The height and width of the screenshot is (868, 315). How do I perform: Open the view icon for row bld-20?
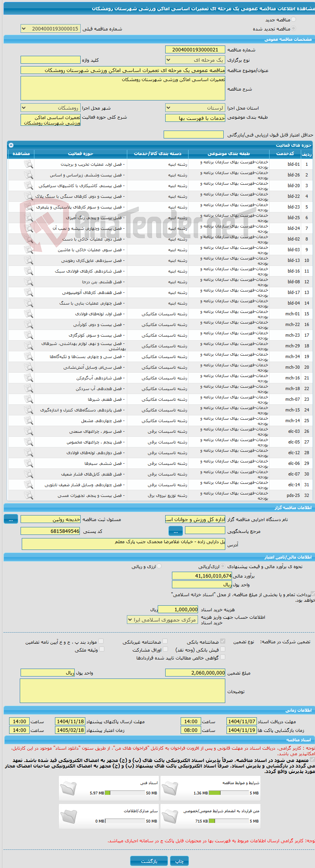[28, 186]
